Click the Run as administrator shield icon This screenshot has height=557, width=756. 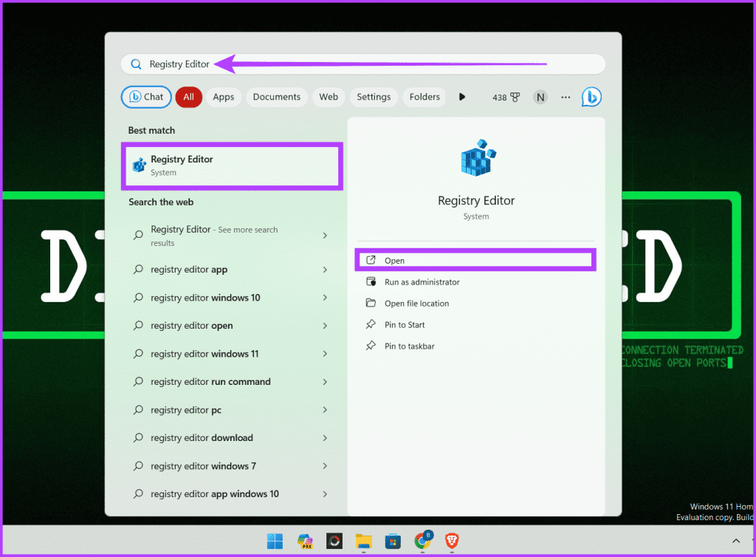coord(371,281)
